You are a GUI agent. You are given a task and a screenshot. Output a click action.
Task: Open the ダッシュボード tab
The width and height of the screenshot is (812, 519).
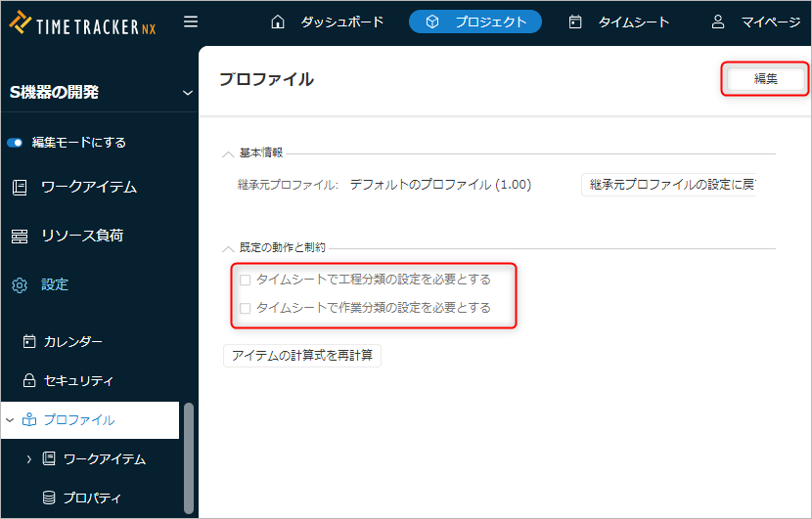[327, 22]
